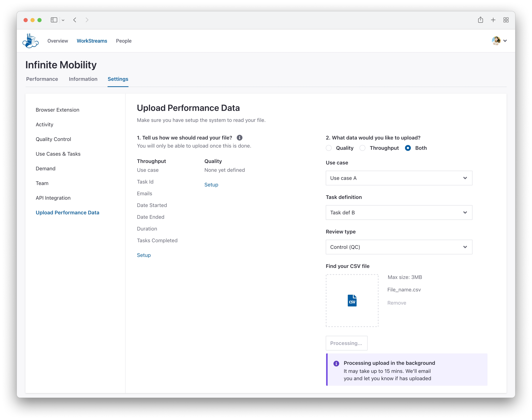Open Use Cases & Tasks settings
The width and height of the screenshot is (532, 420).
pos(58,154)
